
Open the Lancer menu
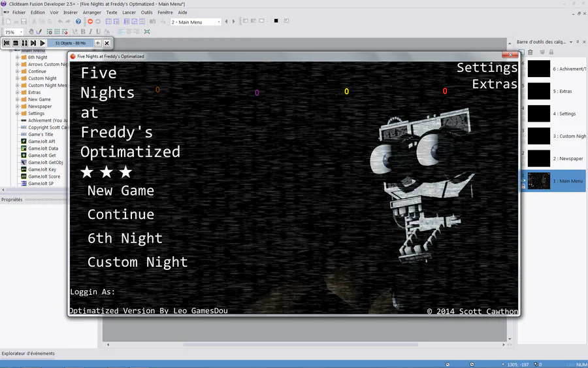tap(129, 12)
